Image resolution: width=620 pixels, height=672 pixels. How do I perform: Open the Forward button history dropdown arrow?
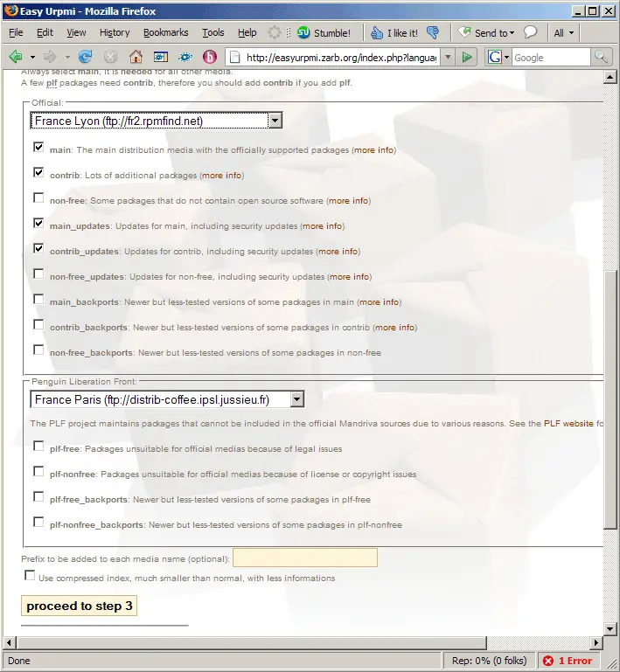(67, 57)
